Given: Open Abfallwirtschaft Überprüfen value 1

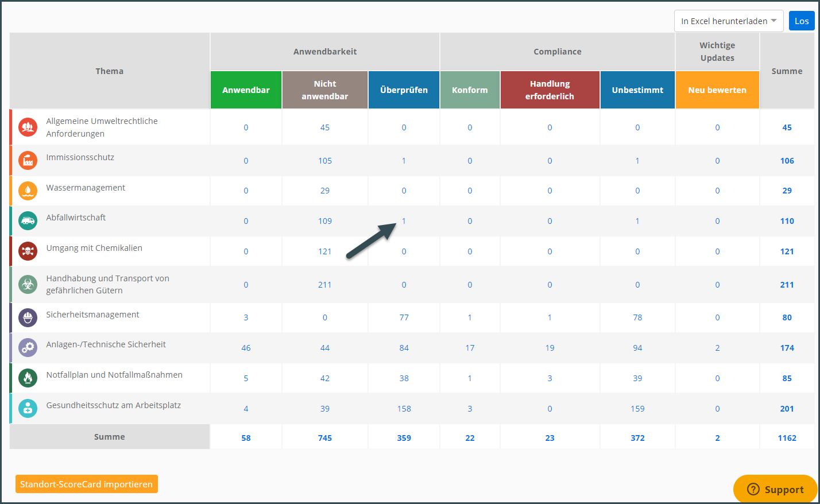Looking at the screenshot, I should coord(404,221).
